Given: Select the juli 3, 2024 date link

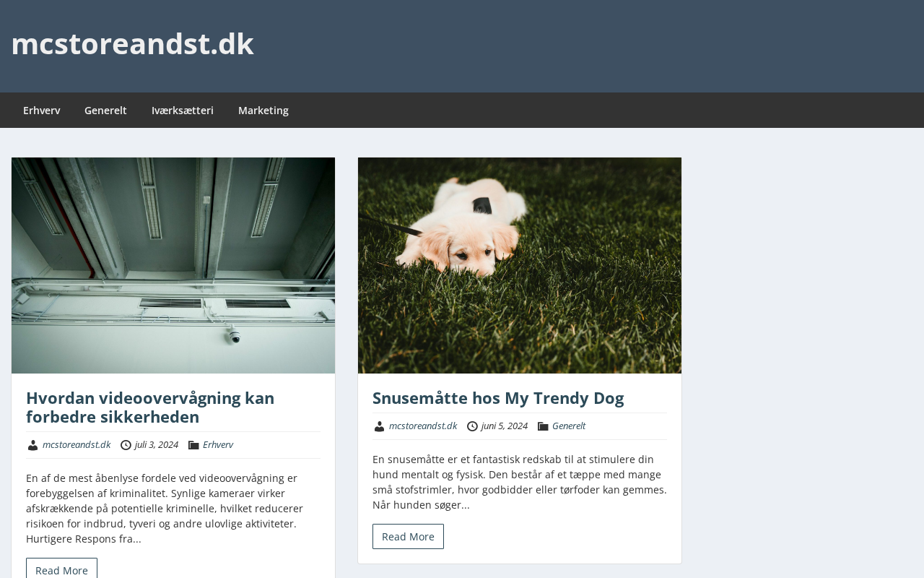Looking at the screenshot, I should 157,445.
